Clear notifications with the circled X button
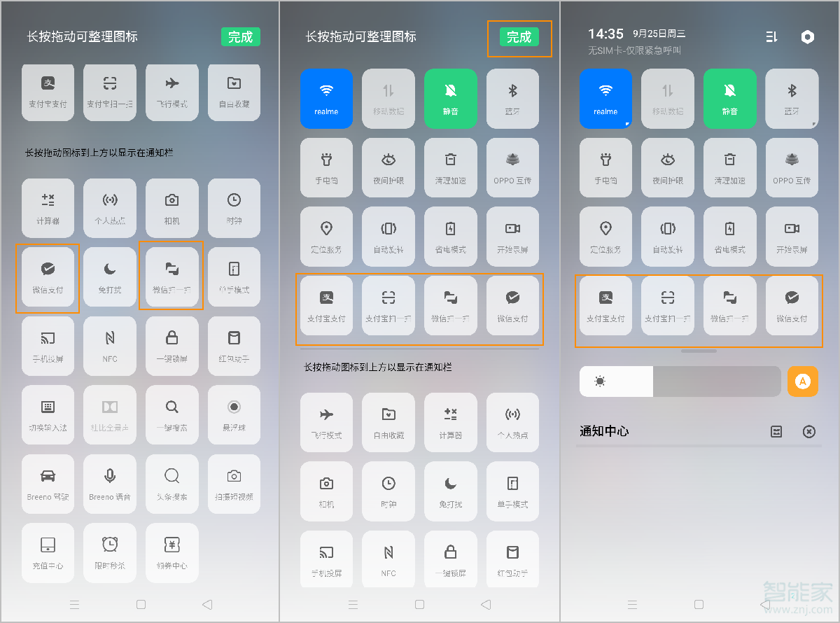840x623 pixels. (808, 432)
